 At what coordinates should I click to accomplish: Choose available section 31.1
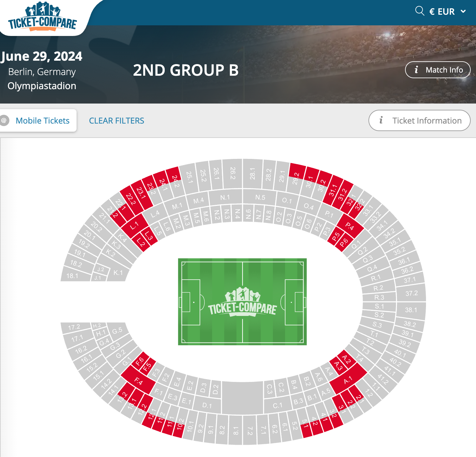pos(333,190)
